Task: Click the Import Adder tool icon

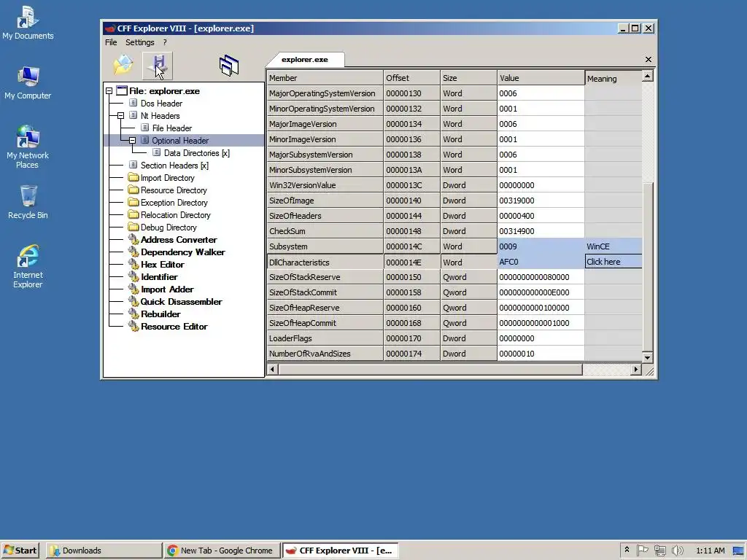Action: click(133, 289)
